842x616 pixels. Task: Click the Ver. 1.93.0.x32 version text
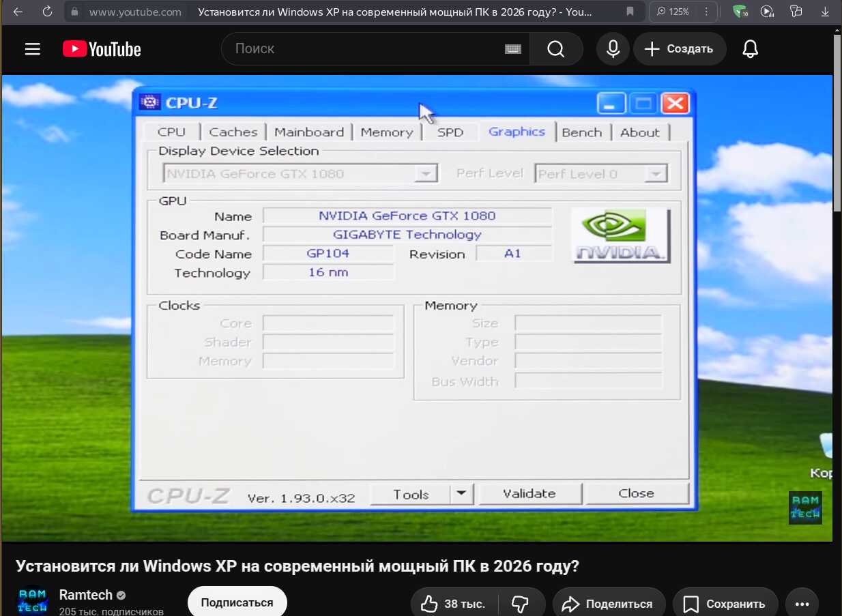click(301, 498)
